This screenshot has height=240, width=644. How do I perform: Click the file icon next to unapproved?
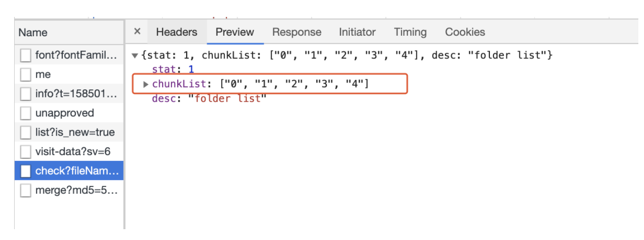25,113
